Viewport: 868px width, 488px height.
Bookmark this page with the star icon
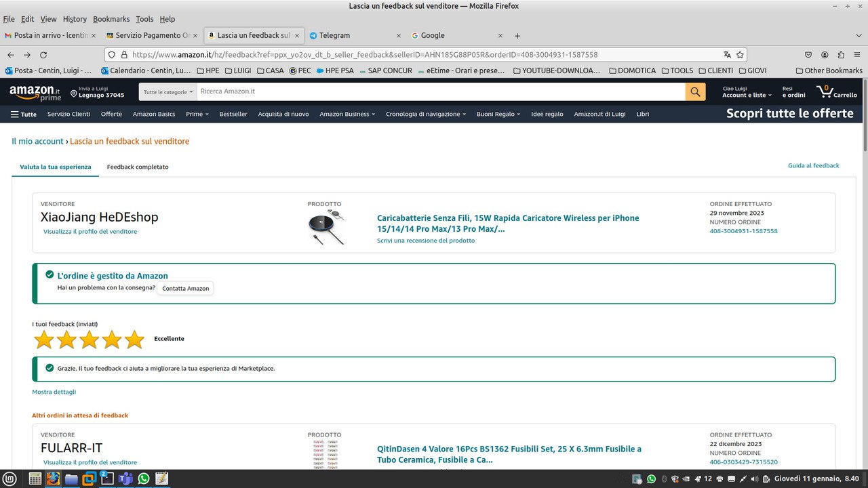pos(741,55)
